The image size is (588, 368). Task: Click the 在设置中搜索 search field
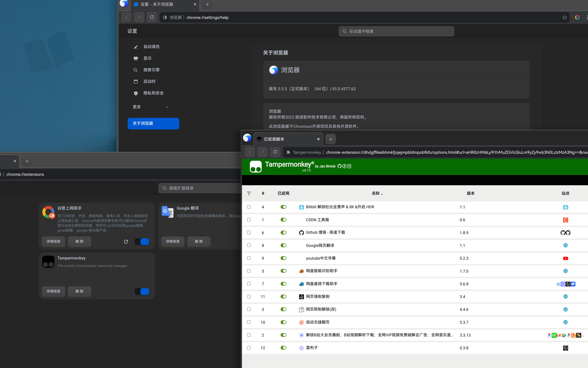[397, 31]
